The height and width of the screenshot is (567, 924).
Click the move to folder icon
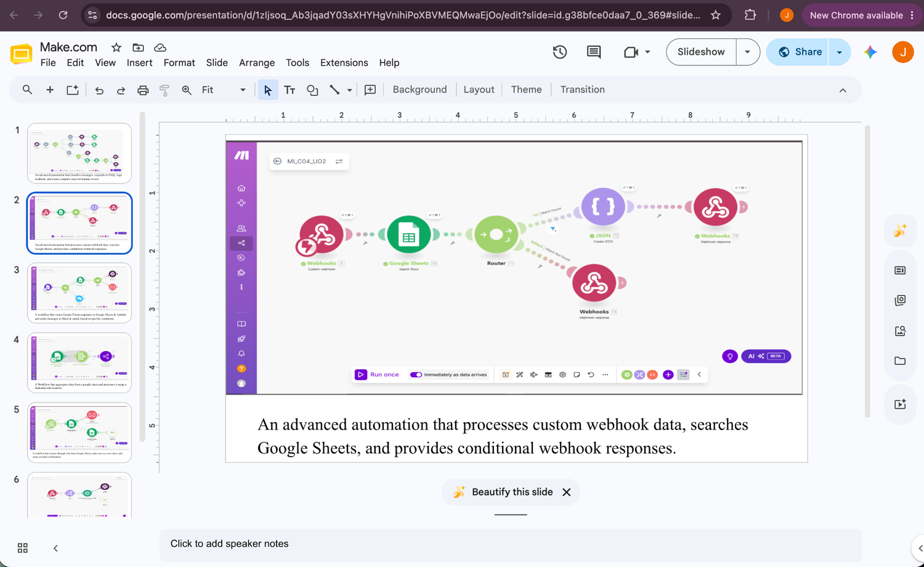pyautogui.click(x=139, y=47)
